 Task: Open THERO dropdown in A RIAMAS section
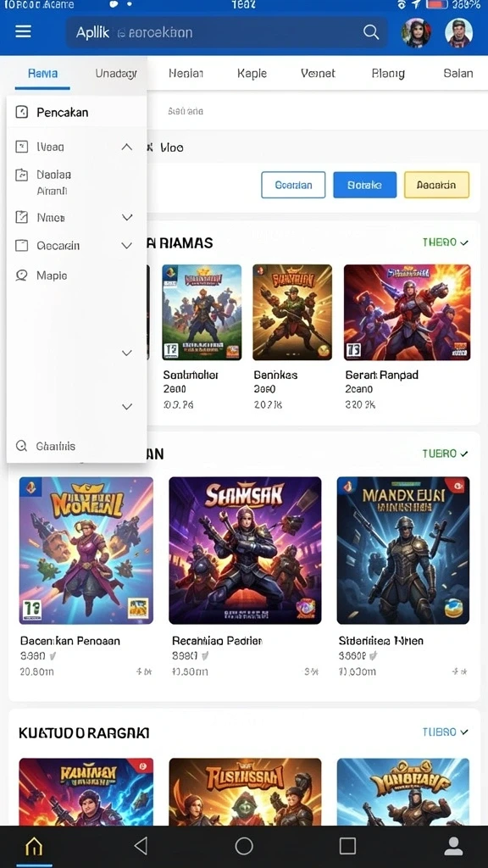coord(446,242)
